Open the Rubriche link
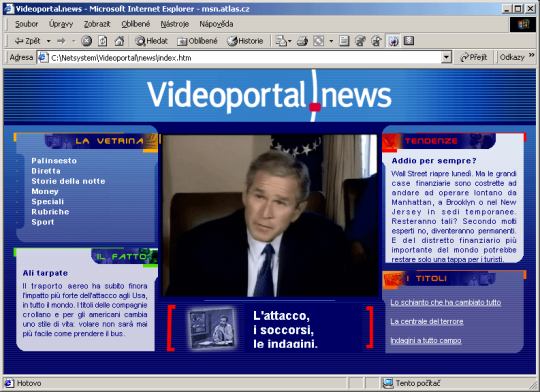This screenshot has width=540, height=392. point(50,212)
